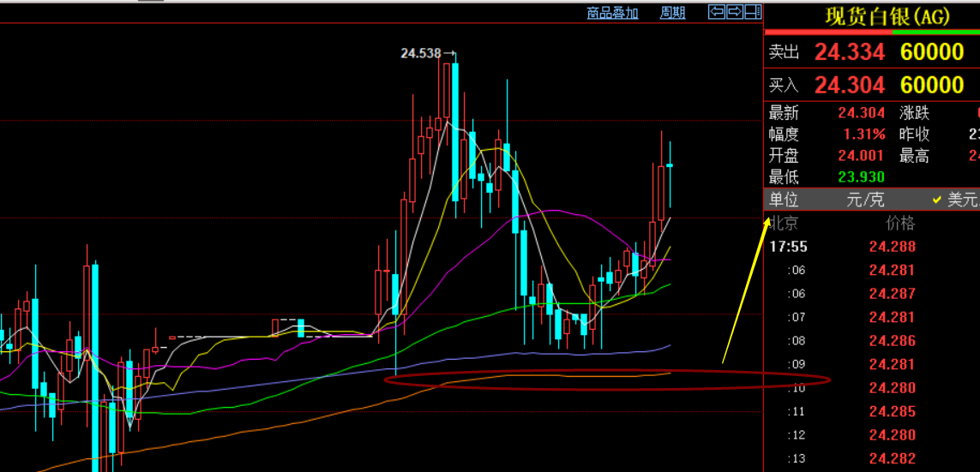Open the 商品叠加 overlay link
980x472 pixels.
tap(612, 13)
